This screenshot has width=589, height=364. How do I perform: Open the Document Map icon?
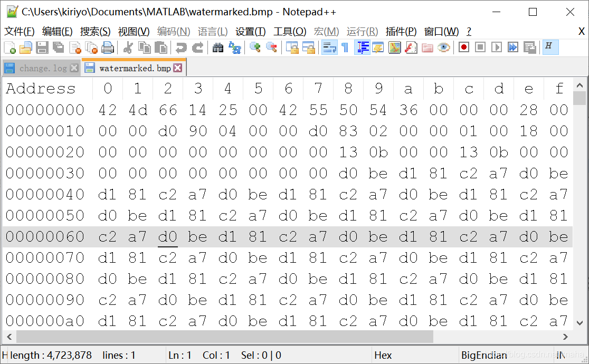[x=394, y=47]
